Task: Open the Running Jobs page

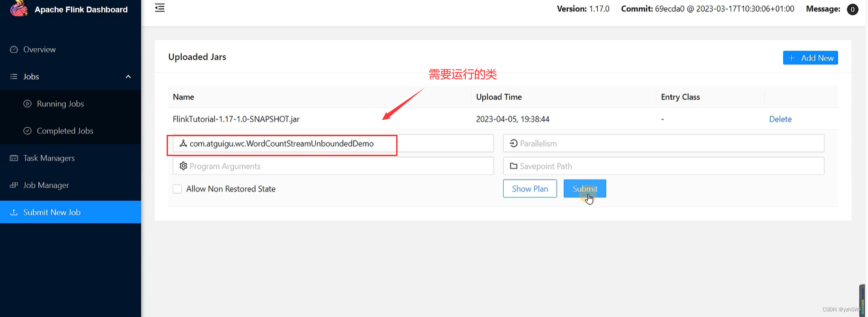Action: click(71, 104)
